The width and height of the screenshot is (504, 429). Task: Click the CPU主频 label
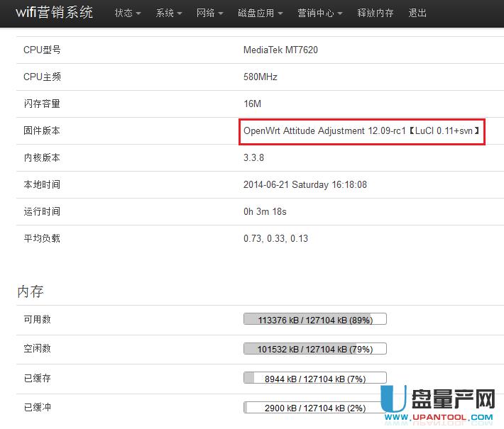pyautogui.click(x=42, y=77)
